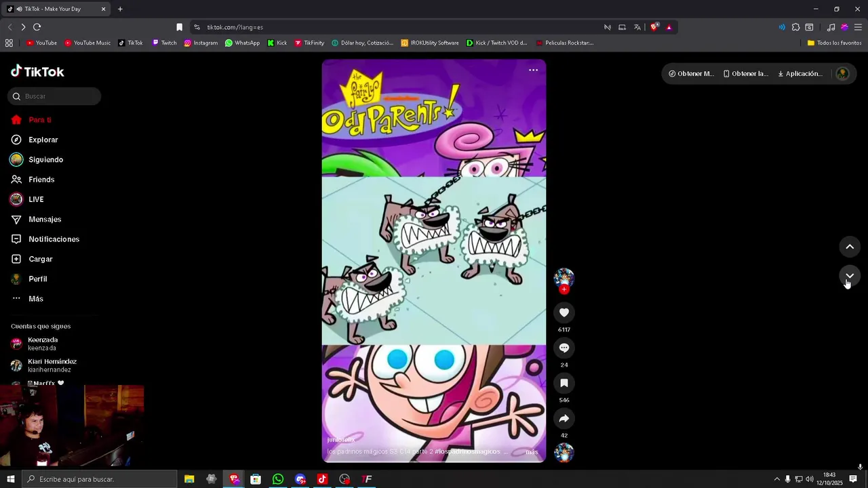868x488 pixels.
Task: Open Microsoft Store from the taskbar
Action: [256, 479]
